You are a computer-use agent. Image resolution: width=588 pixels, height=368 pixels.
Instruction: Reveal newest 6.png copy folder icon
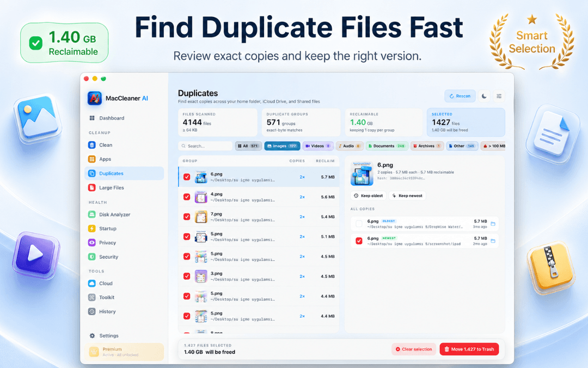(493, 241)
